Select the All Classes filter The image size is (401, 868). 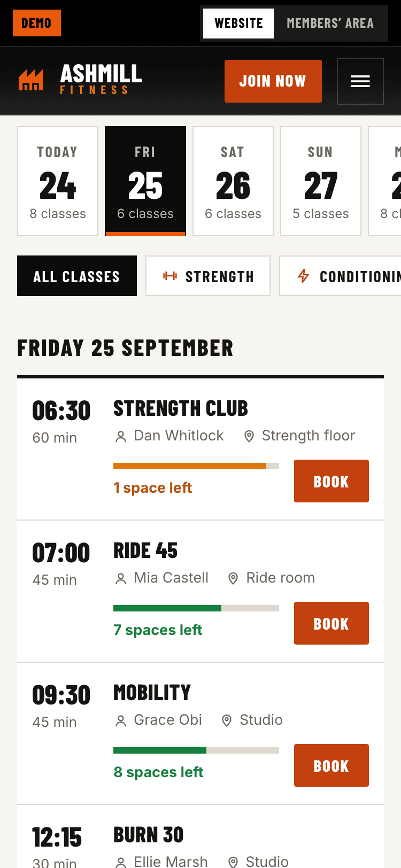(77, 276)
